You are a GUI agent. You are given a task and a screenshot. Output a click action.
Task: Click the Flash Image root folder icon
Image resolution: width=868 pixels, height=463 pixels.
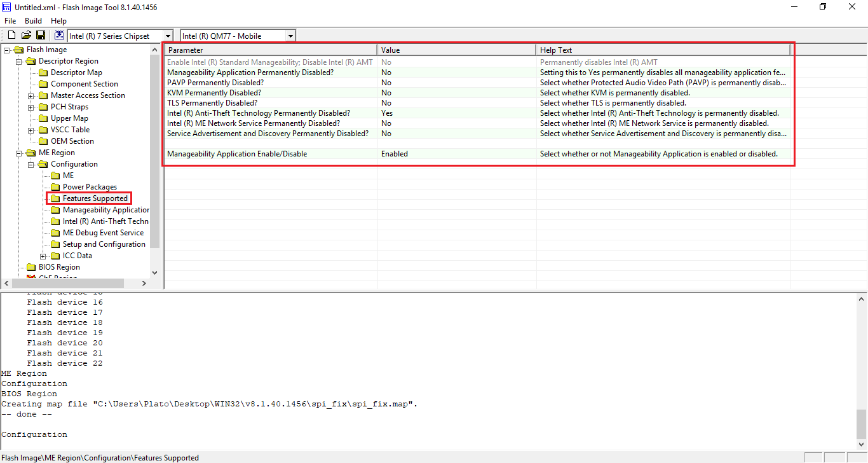(20, 50)
